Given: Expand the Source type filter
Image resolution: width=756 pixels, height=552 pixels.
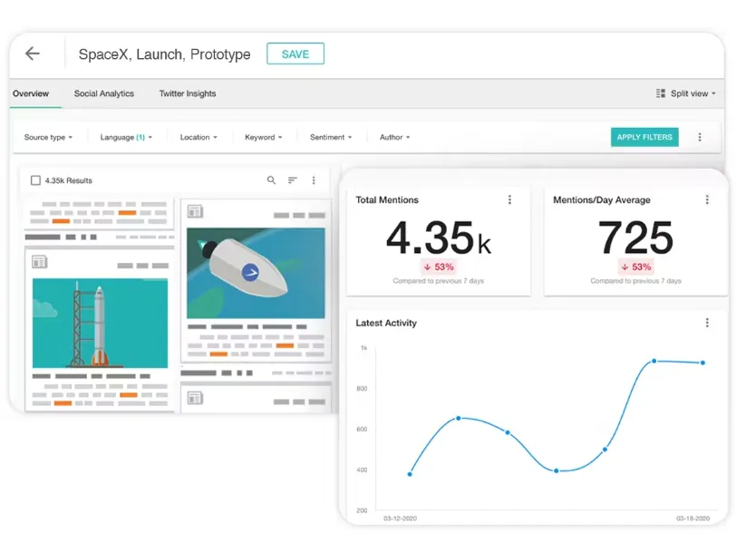Looking at the screenshot, I should (x=48, y=138).
